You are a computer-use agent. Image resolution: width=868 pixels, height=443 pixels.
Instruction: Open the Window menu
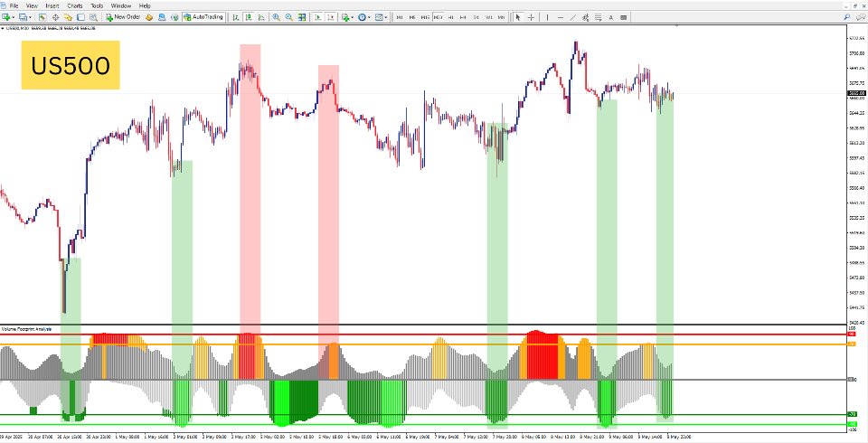point(121,5)
